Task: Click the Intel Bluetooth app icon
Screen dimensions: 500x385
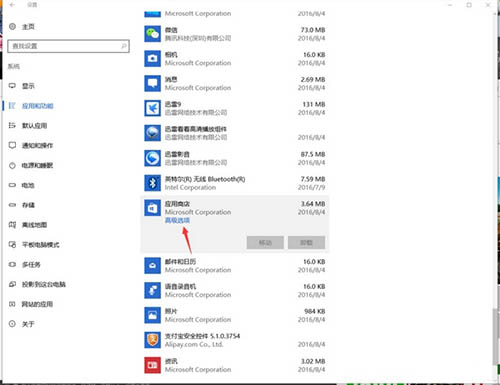Action: pos(152,183)
